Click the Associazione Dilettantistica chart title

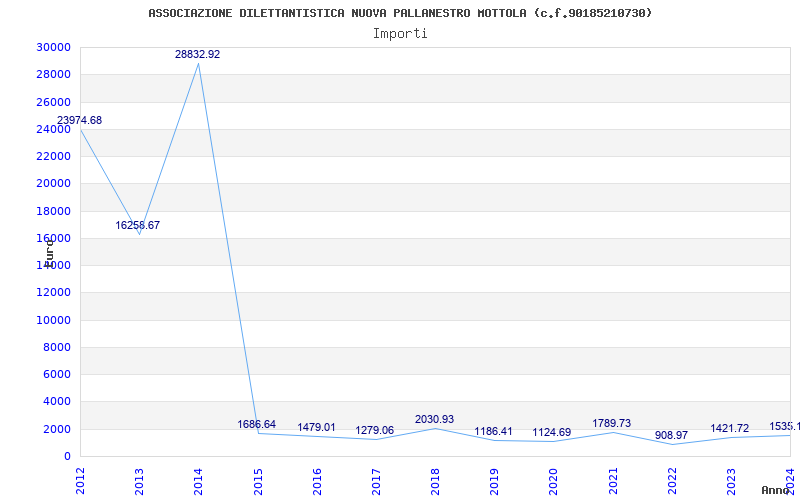coord(400,13)
